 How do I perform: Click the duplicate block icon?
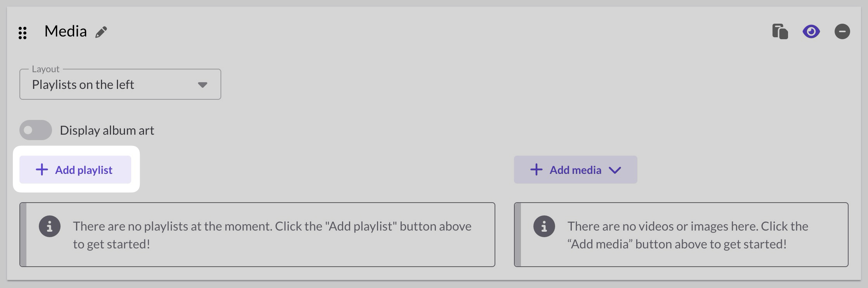(781, 31)
